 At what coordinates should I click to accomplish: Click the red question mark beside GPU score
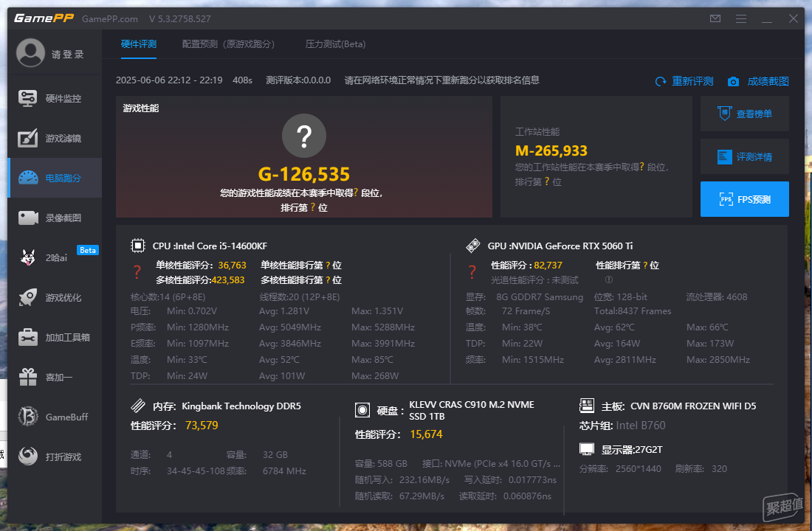click(472, 272)
